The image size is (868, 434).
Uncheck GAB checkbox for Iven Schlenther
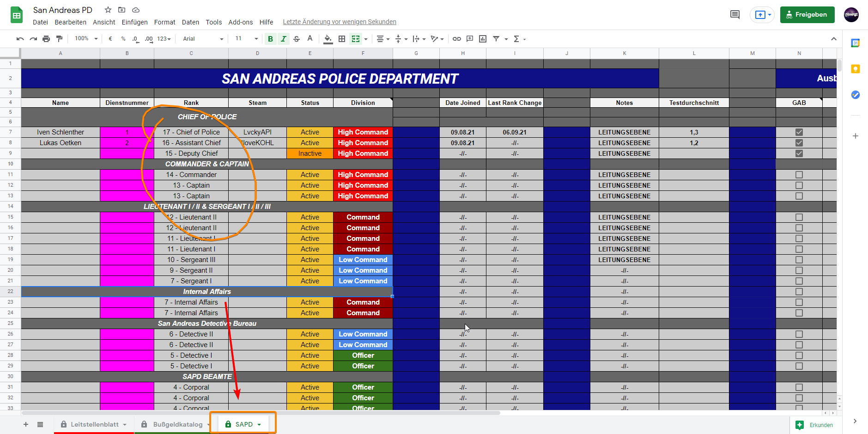[x=799, y=132]
